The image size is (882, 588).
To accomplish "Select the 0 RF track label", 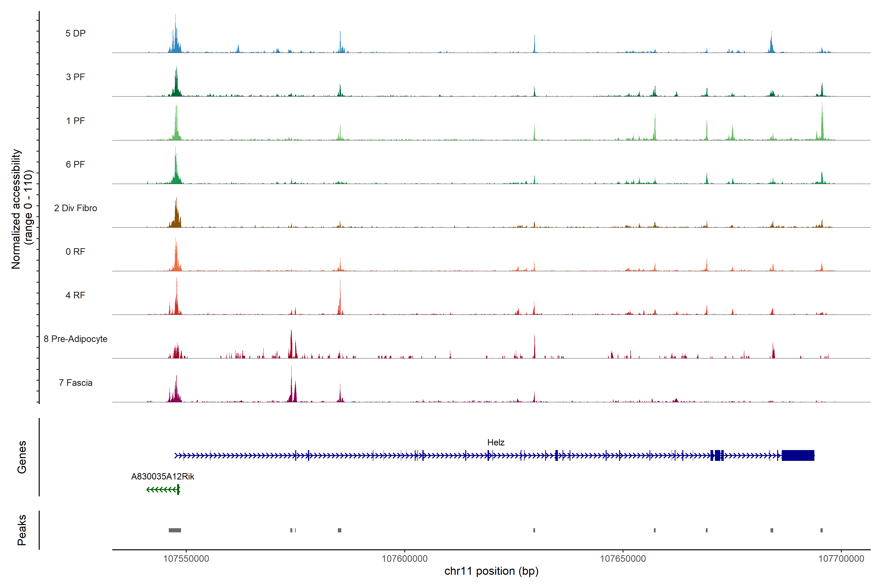I will click(75, 252).
